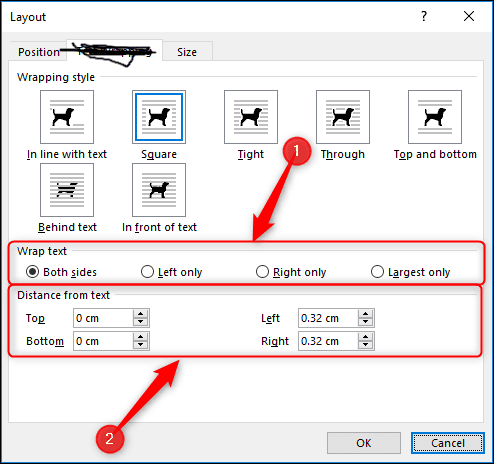
Task: Switch to the Position tab
Action: (38, 52)
